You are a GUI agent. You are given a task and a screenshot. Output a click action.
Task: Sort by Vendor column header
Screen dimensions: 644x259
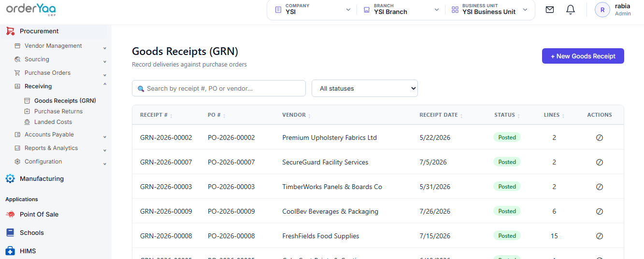[x=297, y=115]
